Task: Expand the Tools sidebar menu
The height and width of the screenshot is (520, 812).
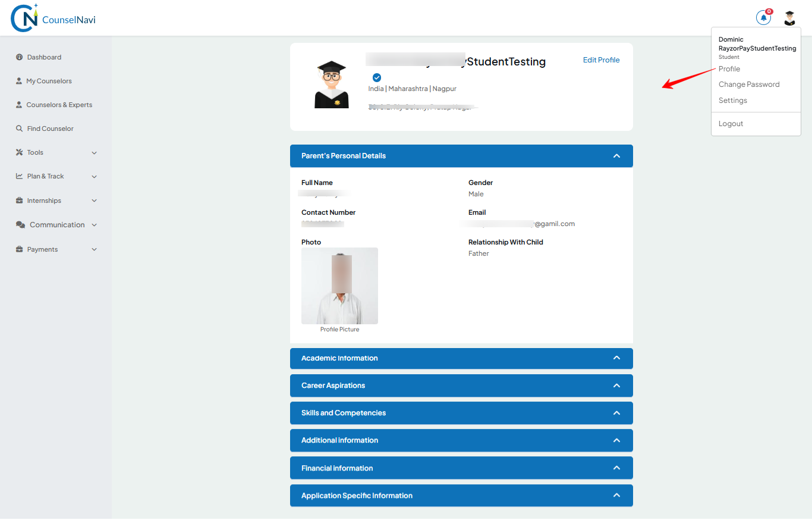Action: pos(34,152)
